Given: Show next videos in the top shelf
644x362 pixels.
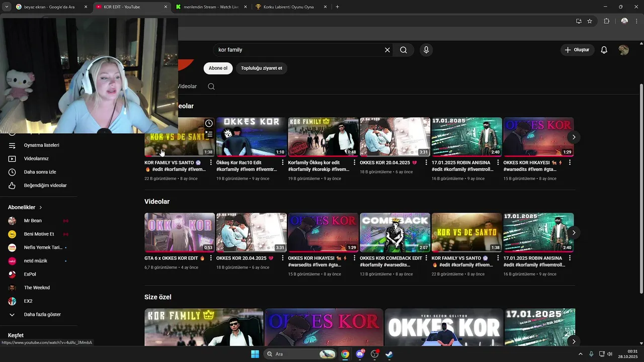Looking at the screenshot, I should pyautogui.click(x=574, y=137).
